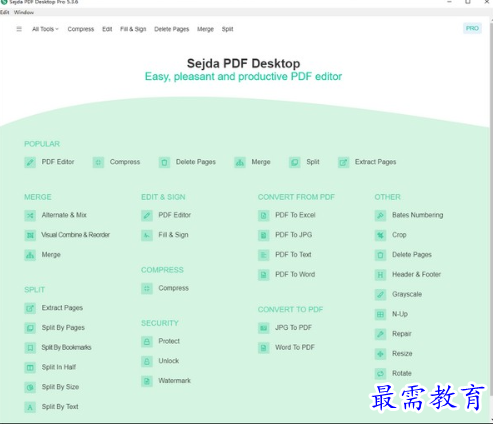493x429 pixels.
Task: Open the Compress link under the Compress section
Action: coord(173,288)
